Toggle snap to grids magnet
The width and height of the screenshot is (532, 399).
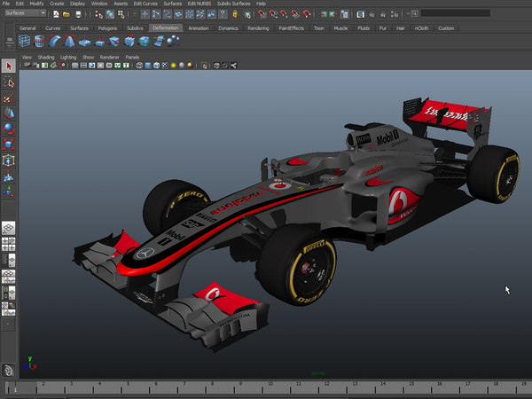(262, 14)
